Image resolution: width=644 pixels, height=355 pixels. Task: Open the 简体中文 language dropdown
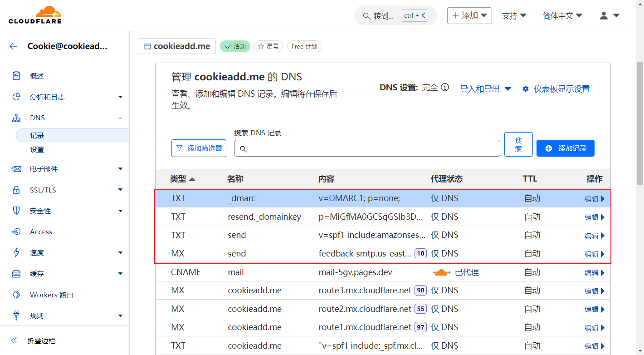[562, 15]
